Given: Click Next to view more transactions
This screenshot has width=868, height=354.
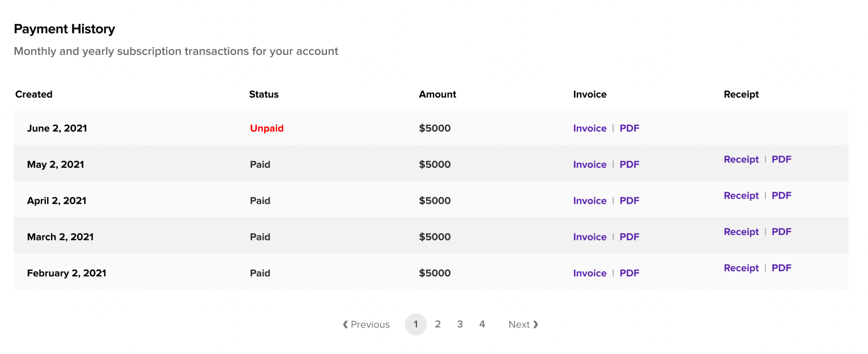Looking at the screenshot, I should pos(522,324).
